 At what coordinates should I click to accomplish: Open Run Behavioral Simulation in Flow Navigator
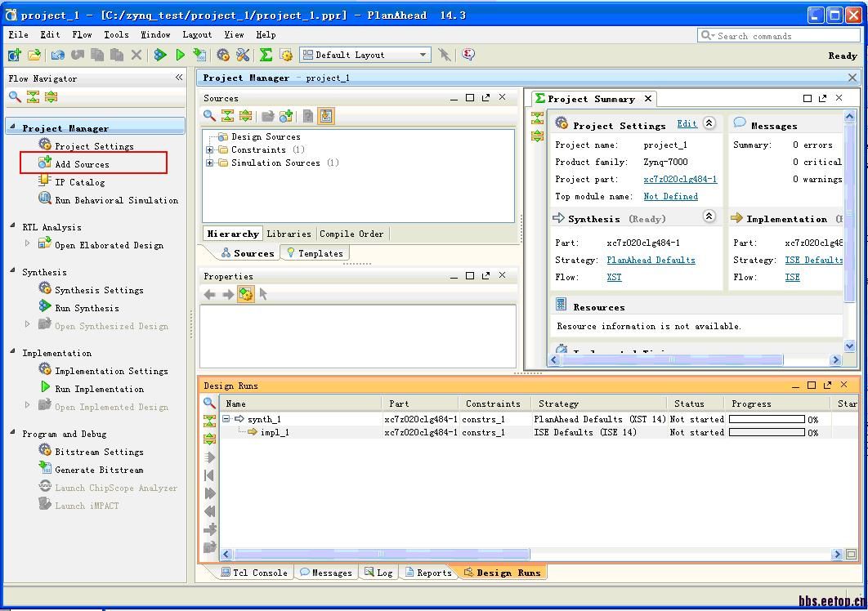[x=115, y=200]
